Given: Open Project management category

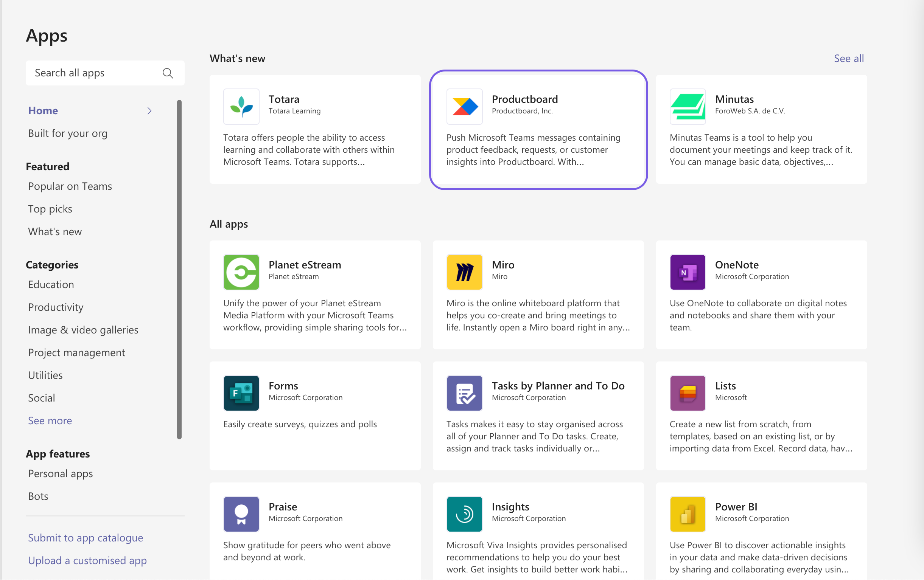Looking at the screenshot, I should pos(76,352).
